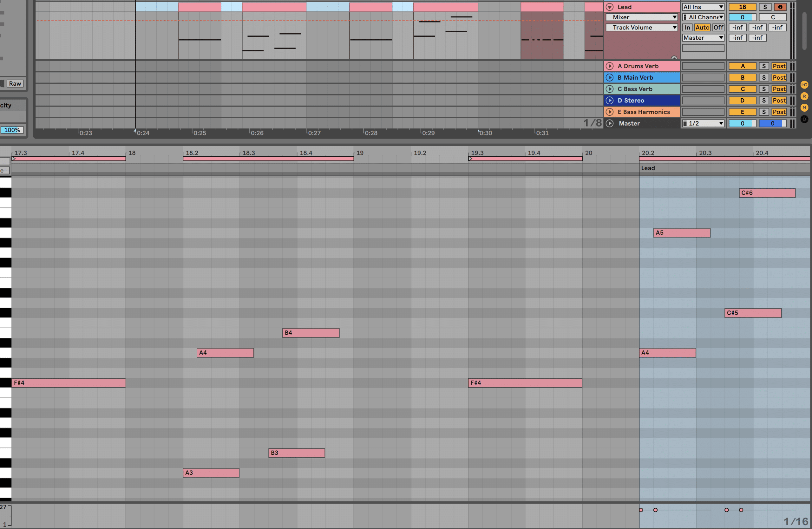Viewport: 812px width, 529px height.
Task: Solo the D Stereo return
Action: coord(764,101)
